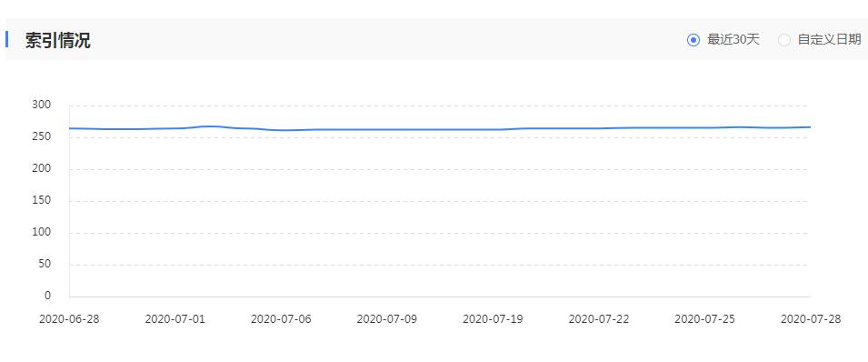Click the blue line's right end at 2020-07-28

coord(810,127)
